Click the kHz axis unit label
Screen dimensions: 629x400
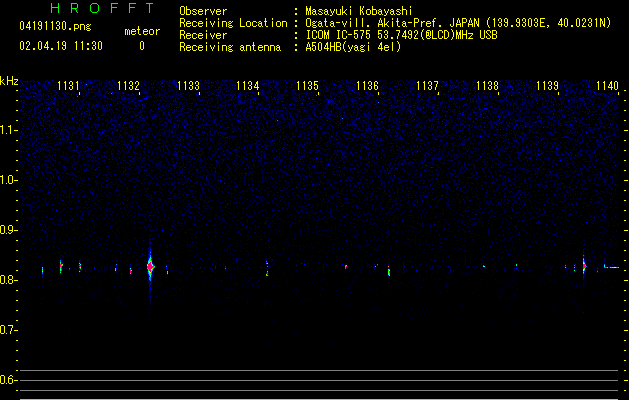(x=9, y=81)
